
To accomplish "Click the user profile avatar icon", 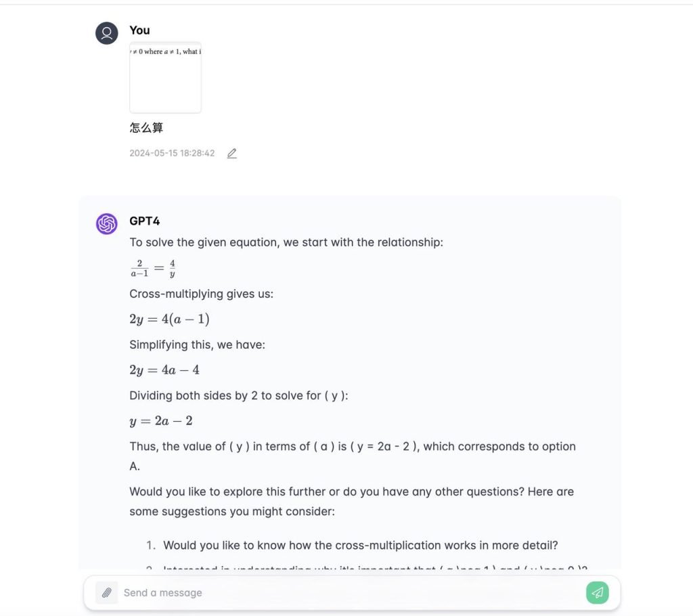I will point(107,33).
